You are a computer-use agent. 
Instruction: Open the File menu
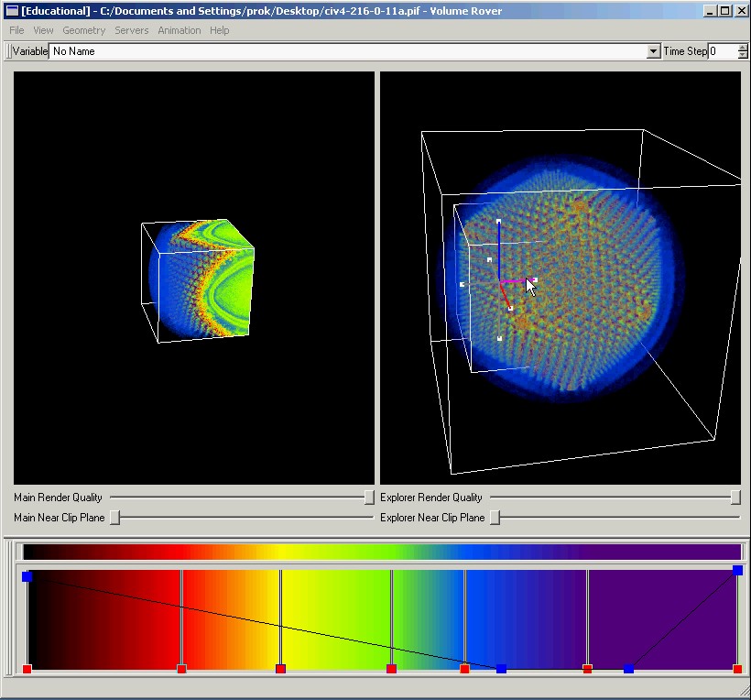pyautogui.click(x=16, y=30)
